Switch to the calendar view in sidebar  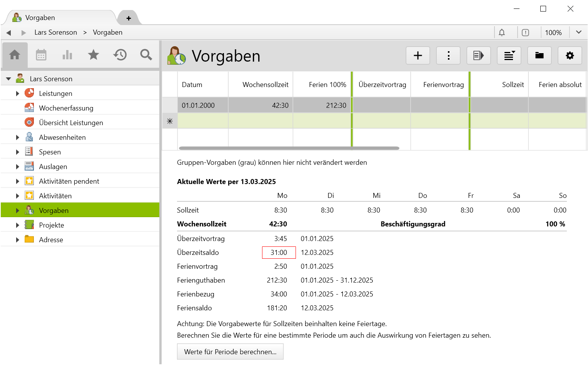point(41,55)
